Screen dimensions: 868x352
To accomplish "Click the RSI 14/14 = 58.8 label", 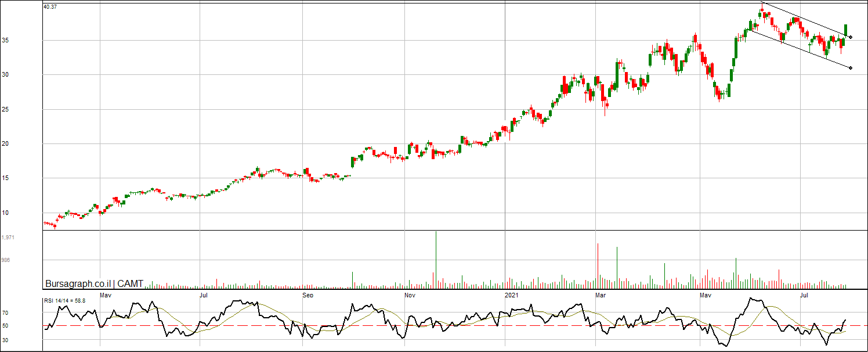I will coord(65,300).
